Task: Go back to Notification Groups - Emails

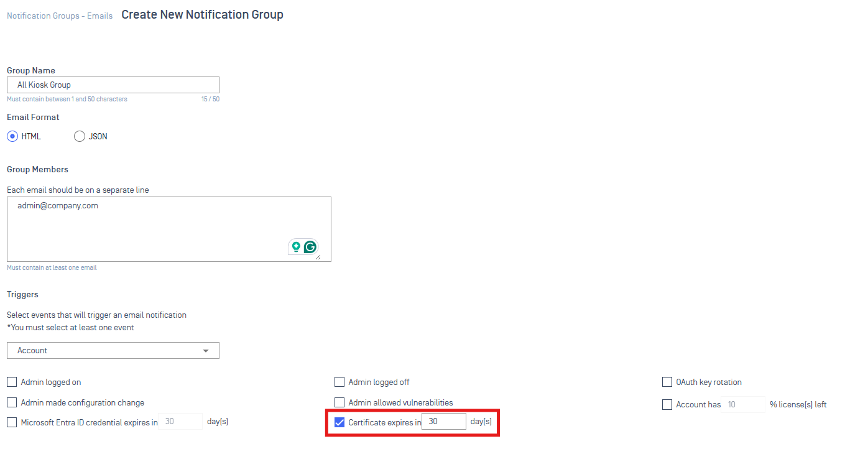Action: coord(60,16)
